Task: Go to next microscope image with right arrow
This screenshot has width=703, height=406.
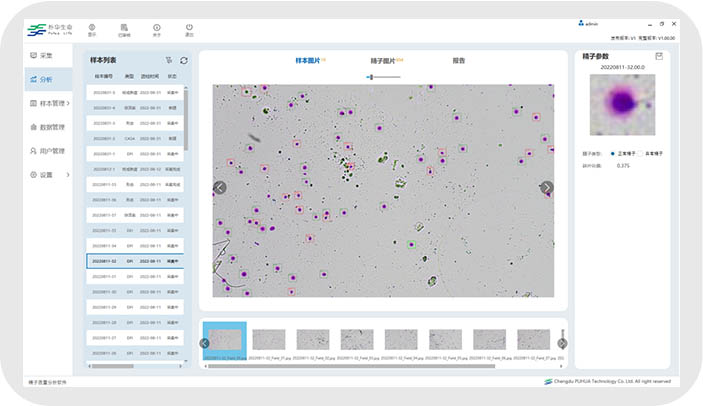Action: click(x=546, y=187)
